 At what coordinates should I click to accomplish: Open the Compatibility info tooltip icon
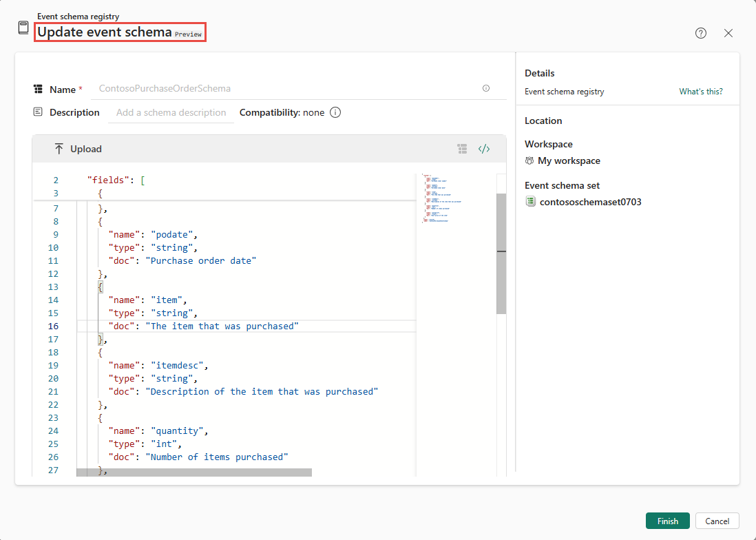click(x=335, y=112)
